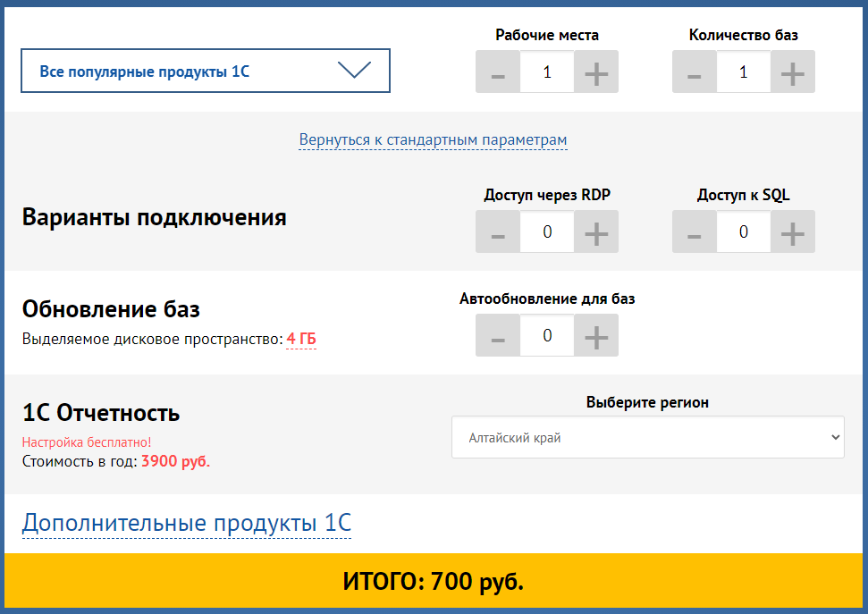Click the RDP access number field

click(x=546, y=231)
